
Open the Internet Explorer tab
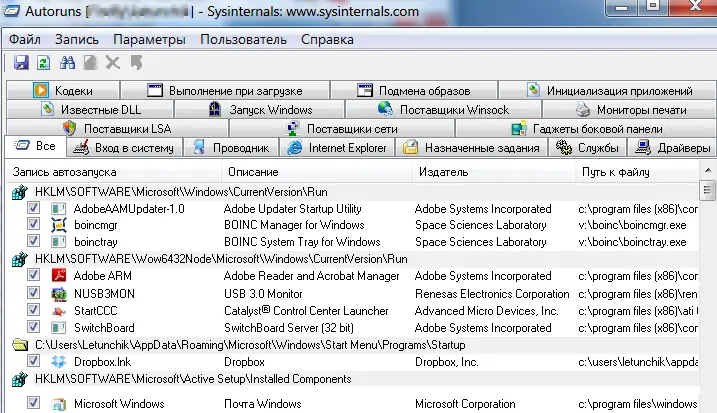tap(337, 148)
